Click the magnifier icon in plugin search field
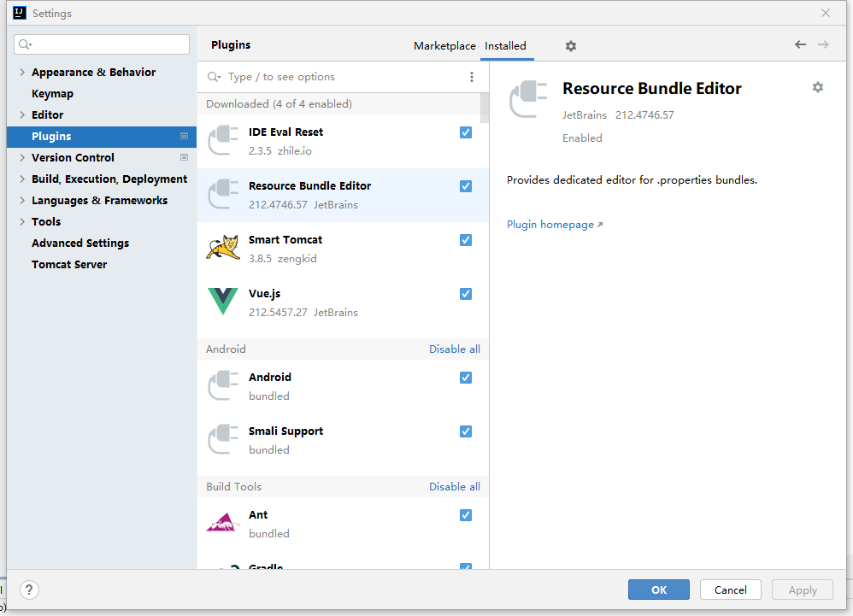The image size is (853, 616). (x=214, y=77)
